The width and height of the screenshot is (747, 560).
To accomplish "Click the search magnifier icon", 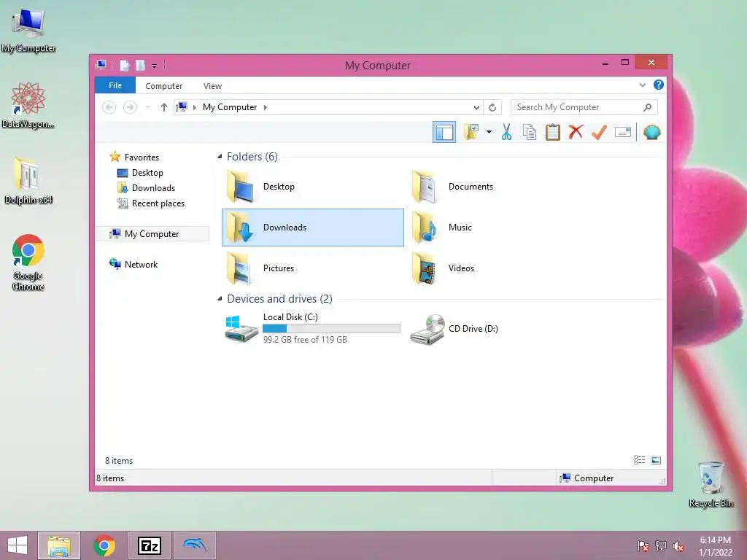I will [x=648, y=107].
